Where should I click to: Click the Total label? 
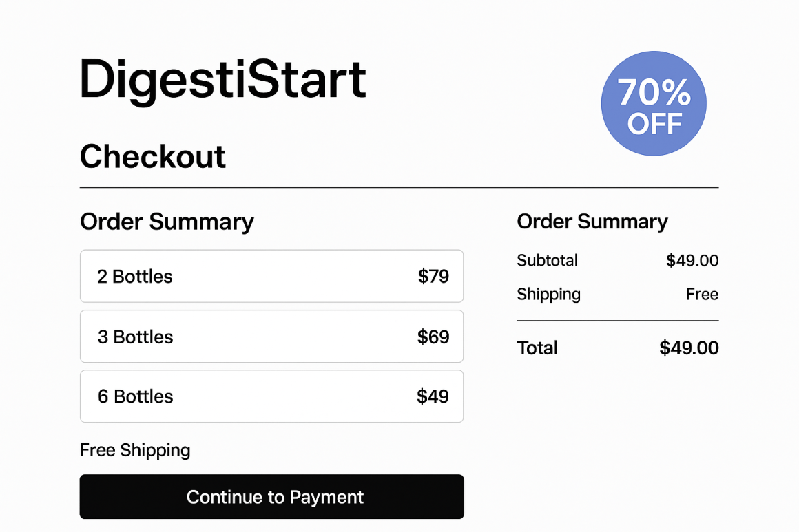tap(537, 348)
